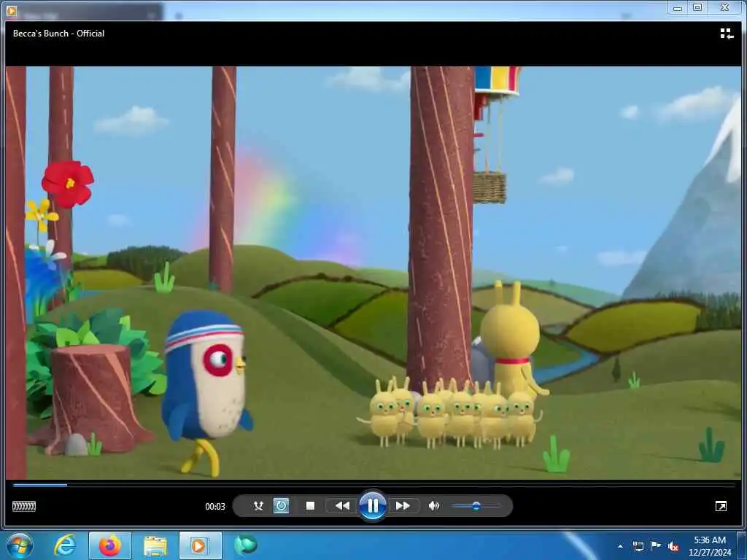Toggle repeat mode

[x=281, y=506]
